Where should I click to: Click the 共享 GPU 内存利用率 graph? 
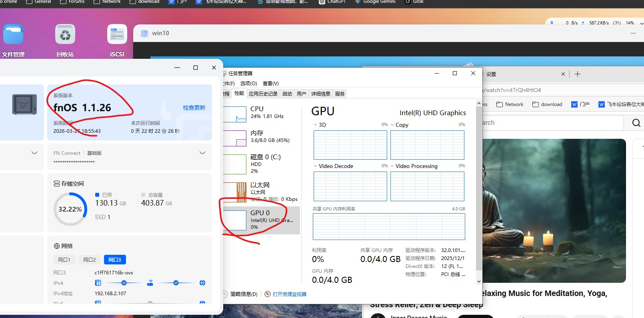tap(389, 226)
